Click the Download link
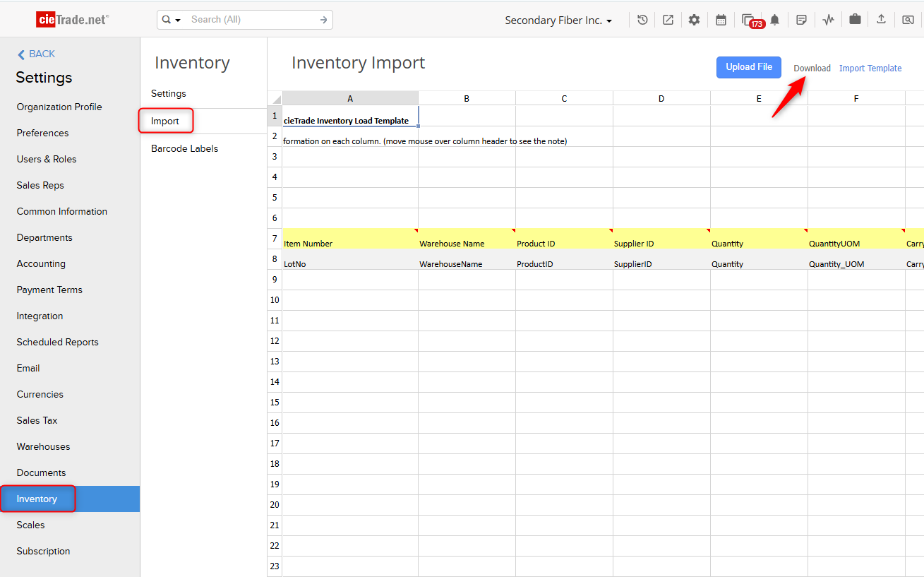The height and width of the screenshot is (577, 924). pos(812,69)
